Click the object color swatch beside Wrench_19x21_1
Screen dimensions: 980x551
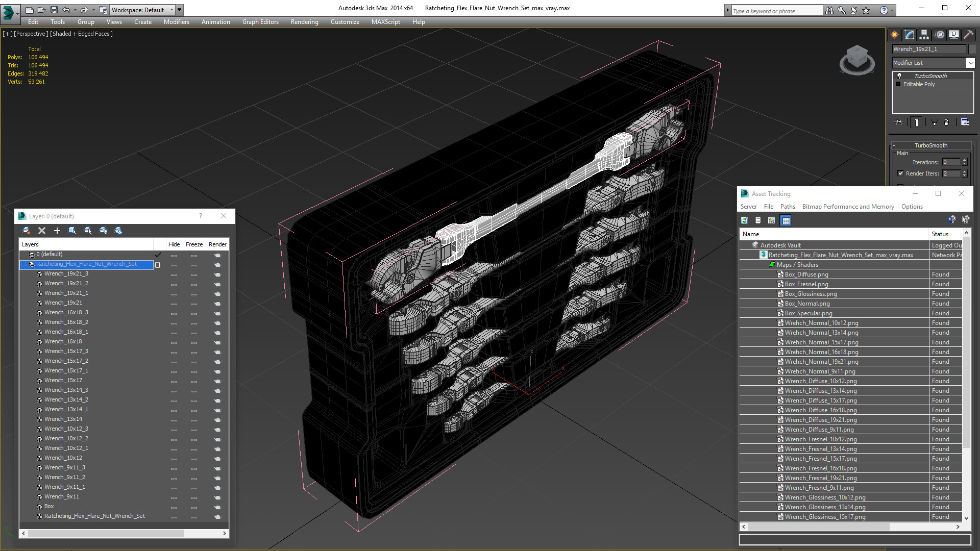tap(972, 49)
